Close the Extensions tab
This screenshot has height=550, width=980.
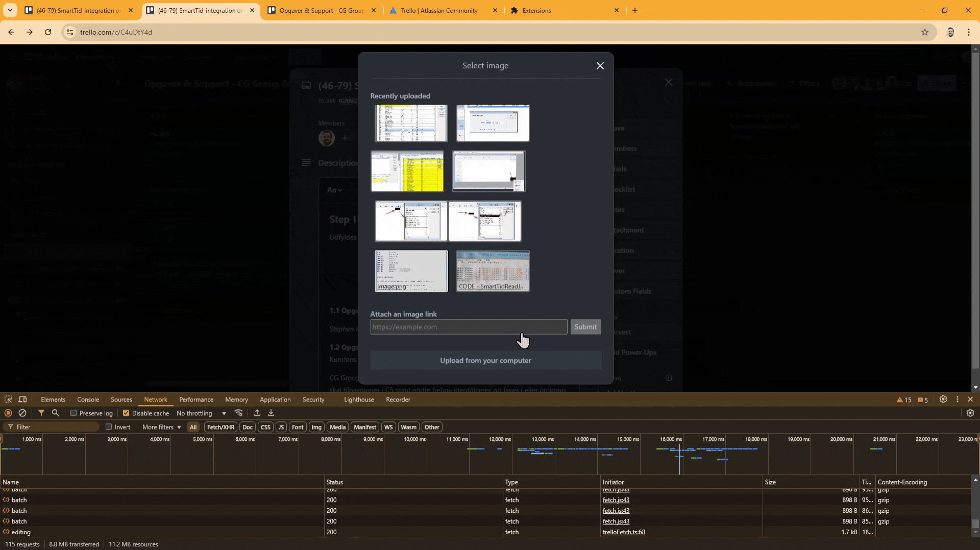[617, 10]
